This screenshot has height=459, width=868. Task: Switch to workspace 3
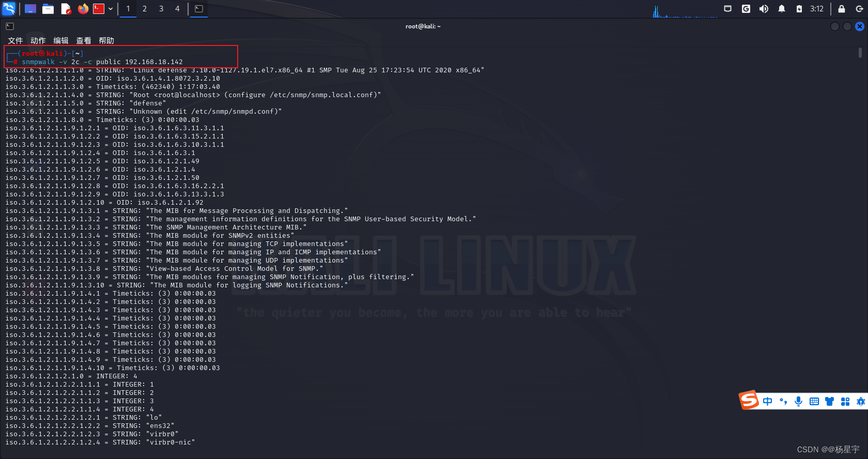(x=161, y=9)
